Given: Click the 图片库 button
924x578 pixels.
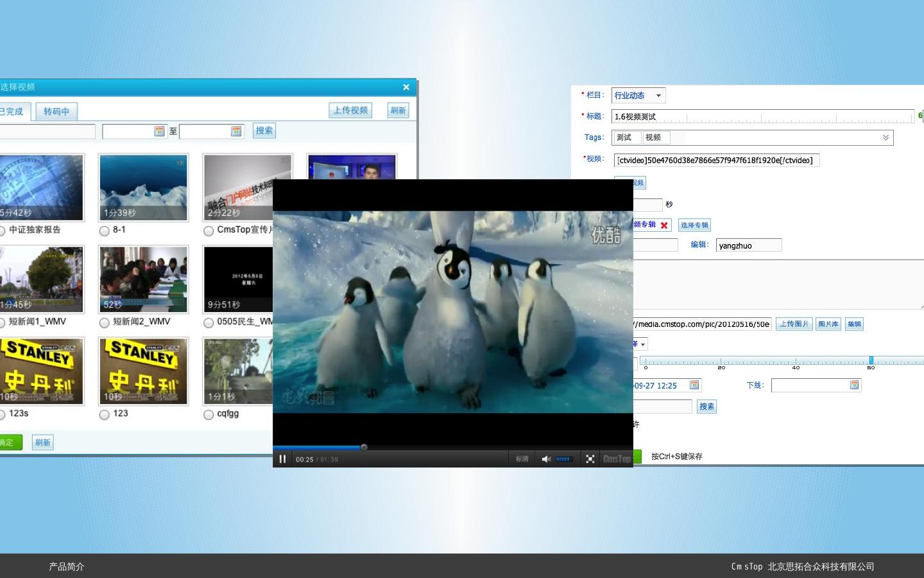Looking at the screenshot, I should click(828, 324).
